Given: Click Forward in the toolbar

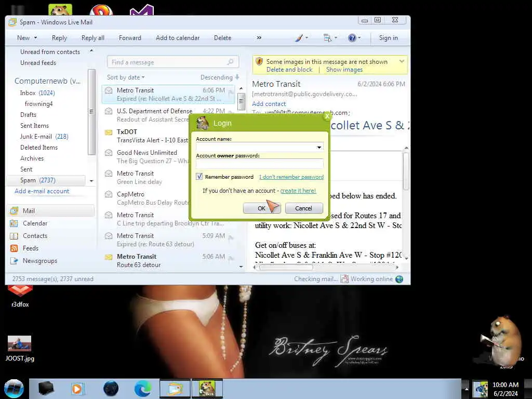Looking at the screenshot, I should (x=130, y=38).
